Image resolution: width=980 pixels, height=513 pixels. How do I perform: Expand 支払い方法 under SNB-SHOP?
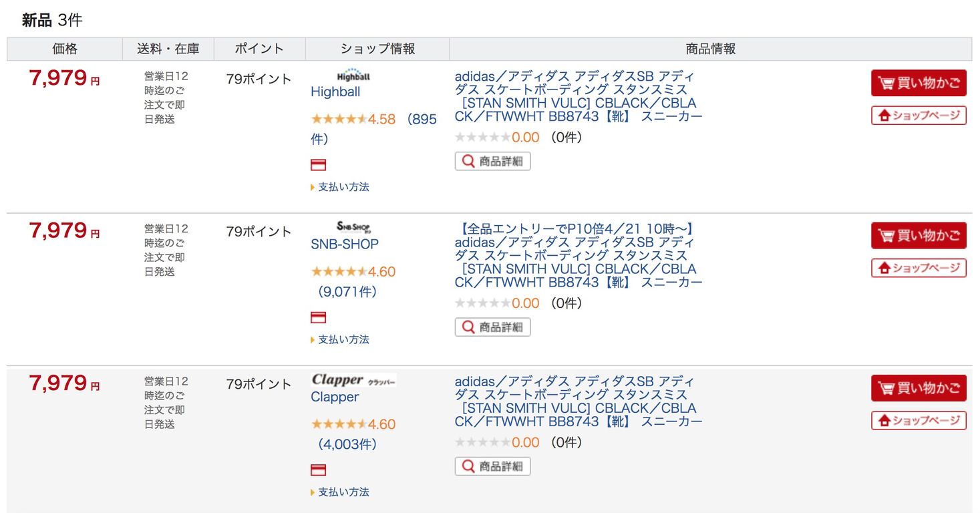340,339
